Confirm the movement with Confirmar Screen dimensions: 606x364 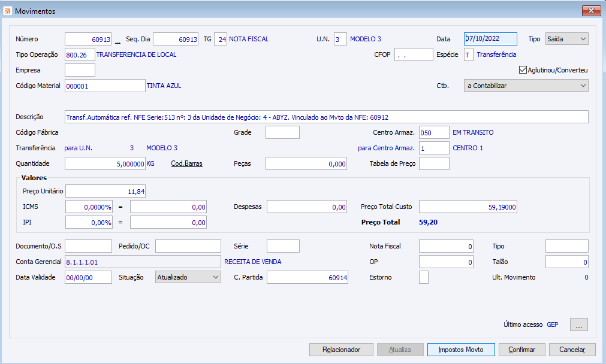(x=521, y=350)
